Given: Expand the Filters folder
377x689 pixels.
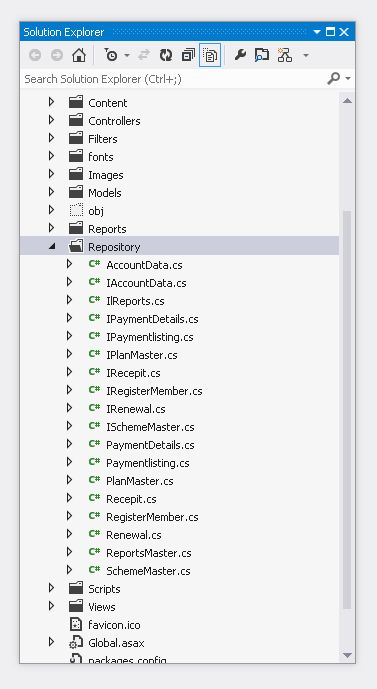Looking at the screenshot, I should (51, 138).
